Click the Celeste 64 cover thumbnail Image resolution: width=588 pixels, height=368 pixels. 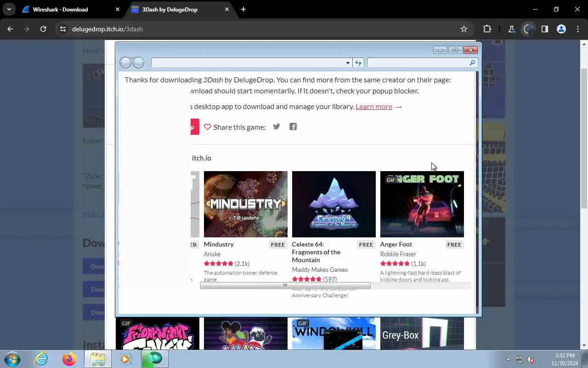tap(334, 204)
